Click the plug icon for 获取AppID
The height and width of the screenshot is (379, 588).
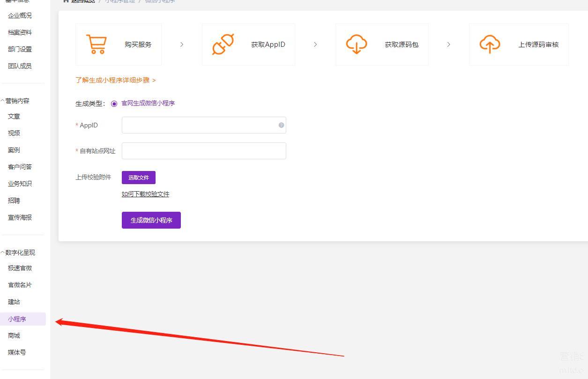(x=223, y=45)
